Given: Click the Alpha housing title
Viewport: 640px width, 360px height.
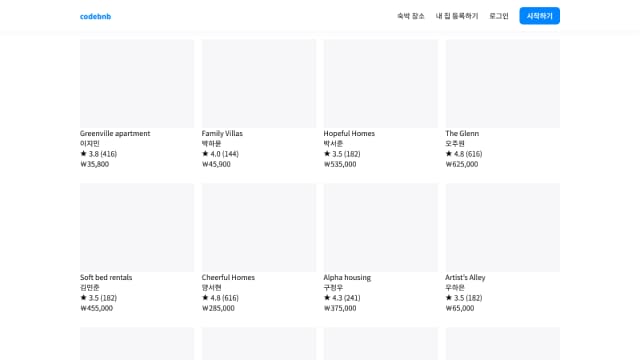Looking at the screenshot, I should tap(347, 278).
